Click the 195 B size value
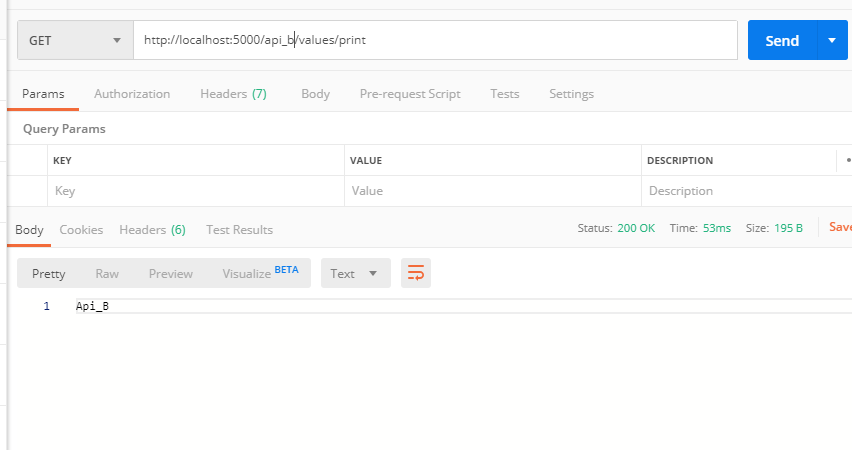The width and height of the screenshot is (852, 450). (x=788, y=228)
